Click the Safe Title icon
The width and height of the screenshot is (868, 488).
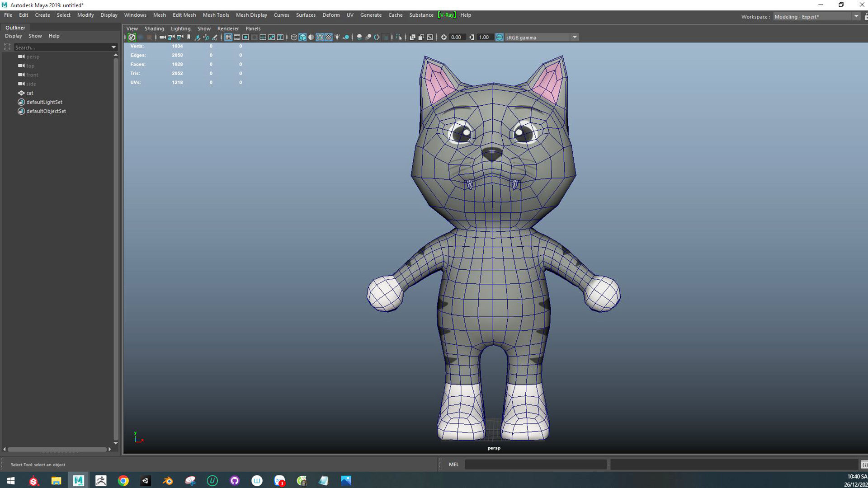pyautogui.click(x=280, y=37)
